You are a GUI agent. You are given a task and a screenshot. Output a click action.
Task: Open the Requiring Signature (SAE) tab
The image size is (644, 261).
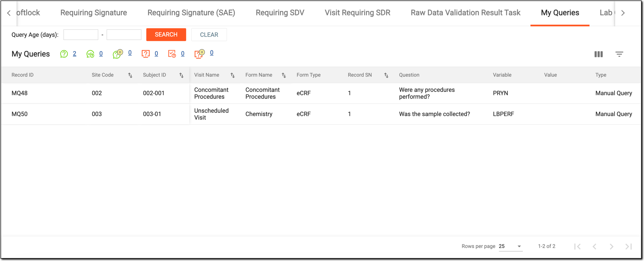pos(191,13)
